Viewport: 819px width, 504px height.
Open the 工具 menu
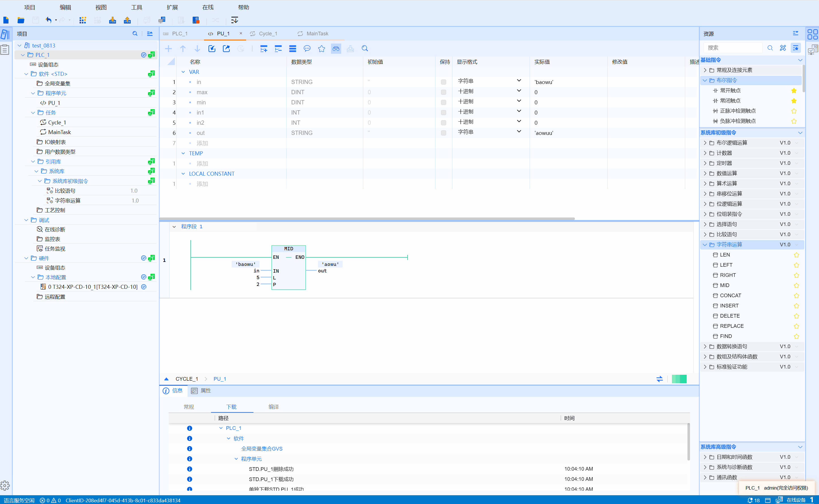pyautogui.click(x=136, y=7)
